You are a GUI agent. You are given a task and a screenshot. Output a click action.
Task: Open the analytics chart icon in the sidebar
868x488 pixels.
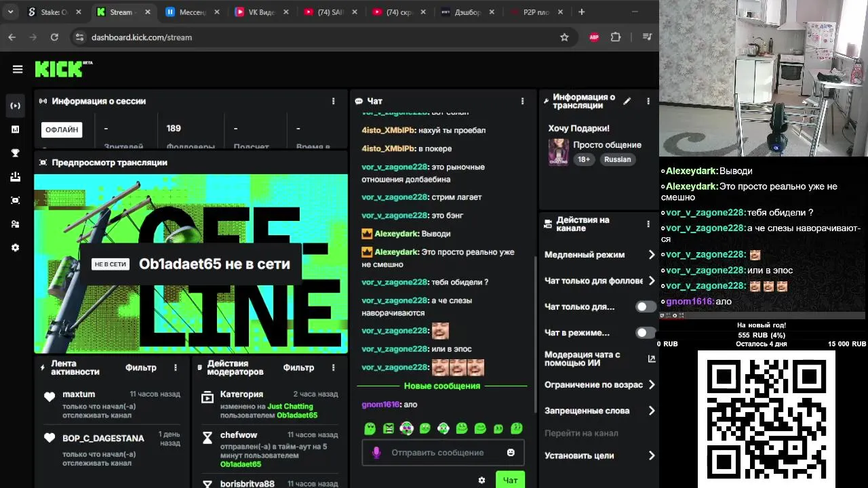click(x=16, y=129)
